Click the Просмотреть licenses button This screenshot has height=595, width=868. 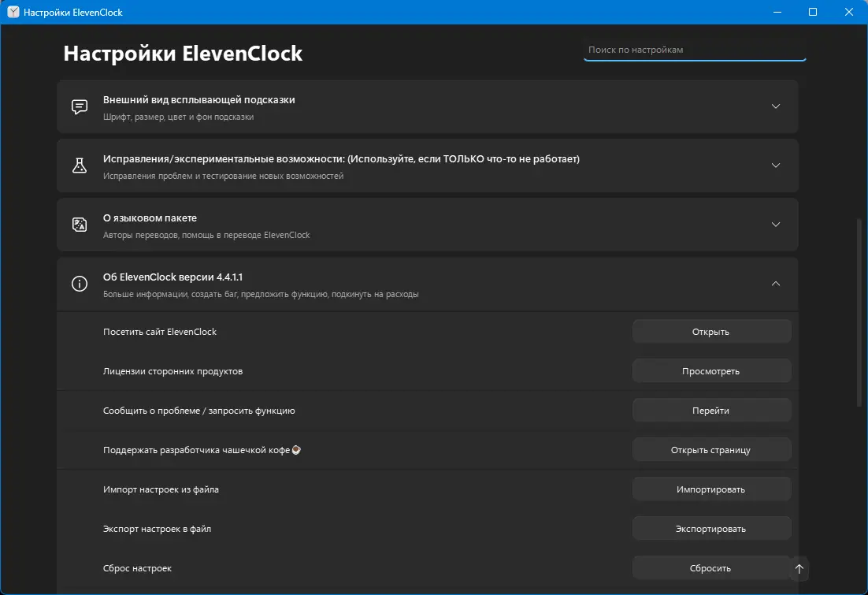click(711, 371)
